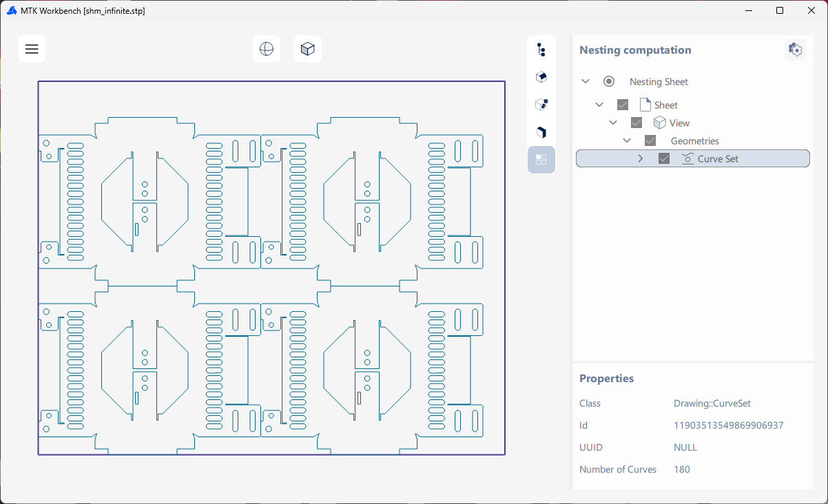Open the hamburger main menu
The height and width of the screenshot is (504, 828).
click(32, 49)
